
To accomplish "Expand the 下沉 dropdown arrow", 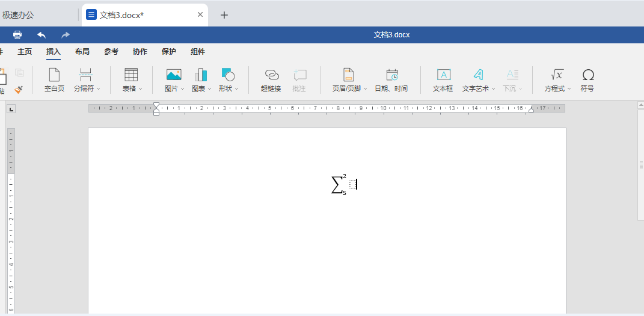I will click(x=520, y=88).
